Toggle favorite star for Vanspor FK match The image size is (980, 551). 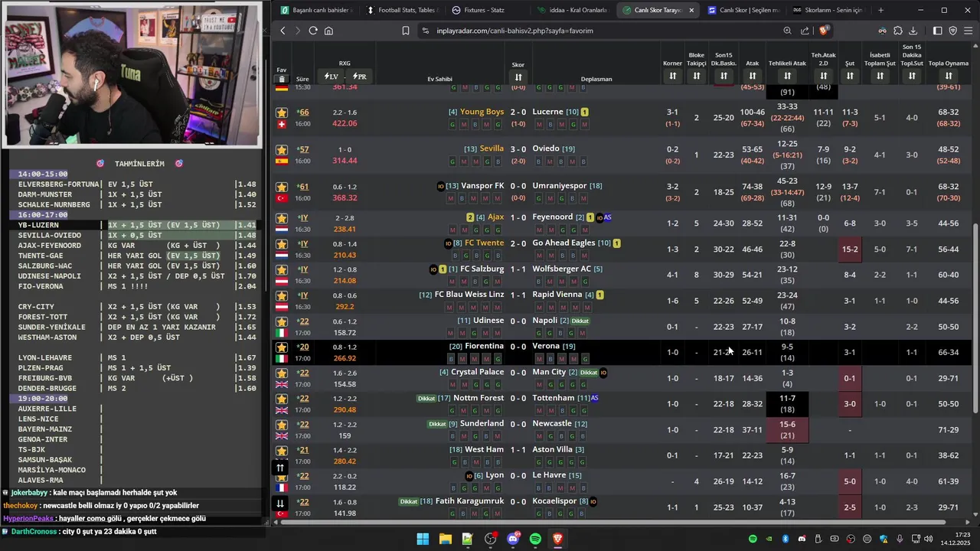click(x=282, y=187)
